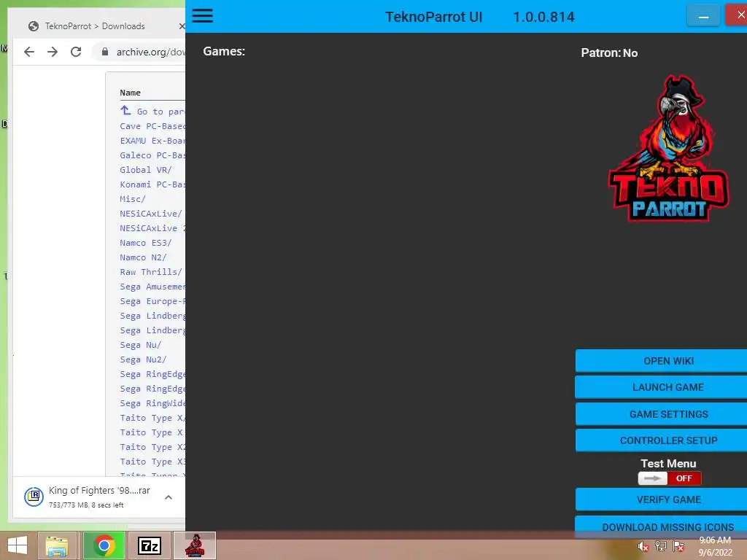Viewport: 747px width, 560px height.
Task: Open the Sega Amusement folder link
Action: [x=152, y=287]
